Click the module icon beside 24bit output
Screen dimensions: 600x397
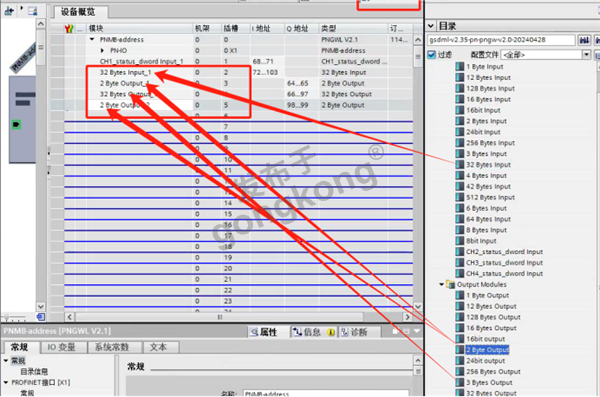click(x=460, y=361)
